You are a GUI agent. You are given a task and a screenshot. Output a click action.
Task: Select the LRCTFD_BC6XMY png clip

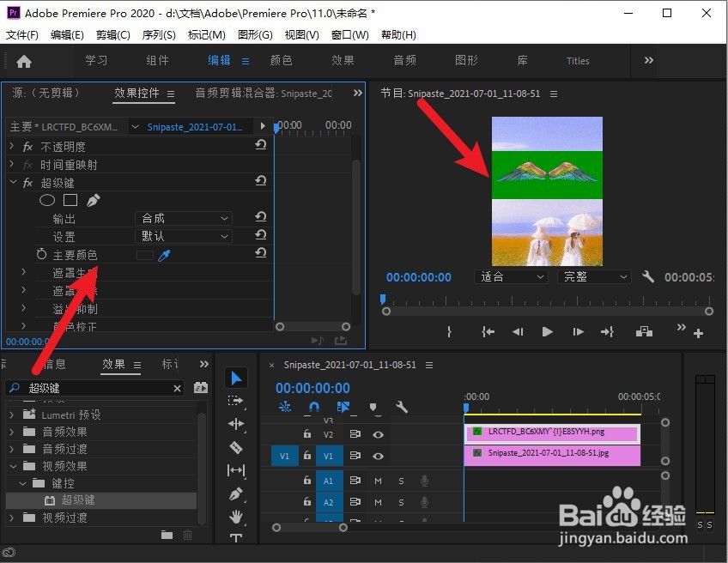point(552,433)
